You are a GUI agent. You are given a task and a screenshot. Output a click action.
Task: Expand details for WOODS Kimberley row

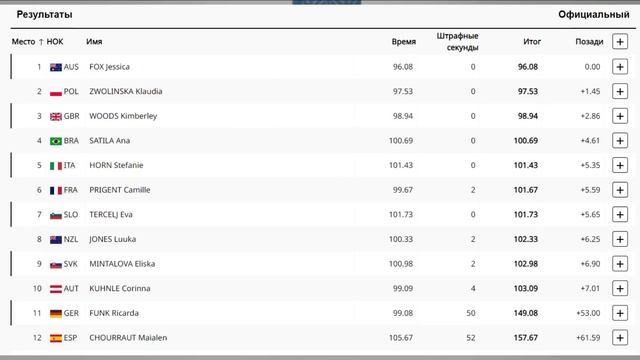click(x=620, y=116)
